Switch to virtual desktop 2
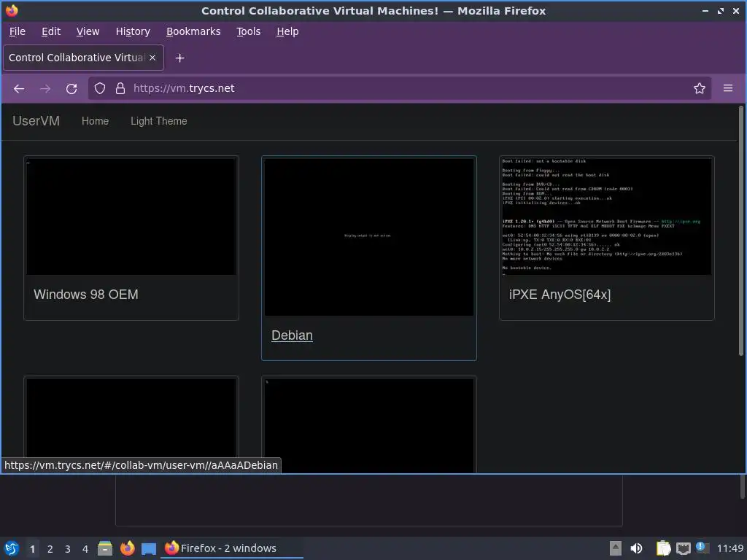 pyautogui.click(x=50, y=549)
